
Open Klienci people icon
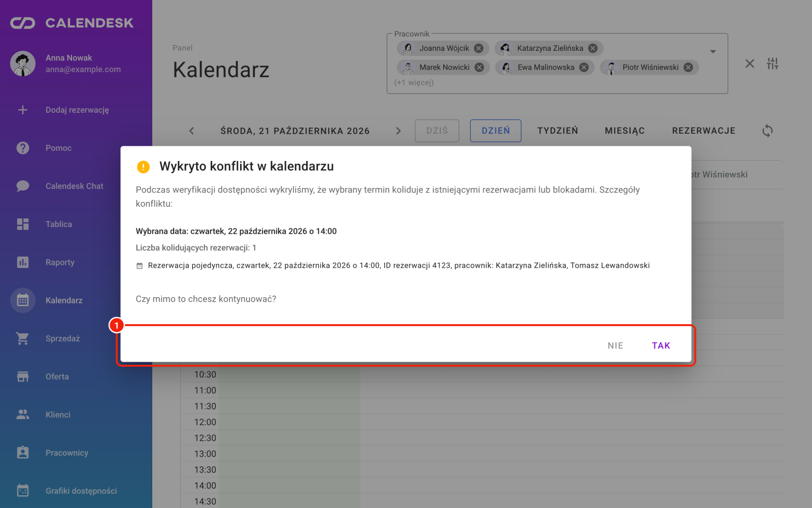(23, 415)
